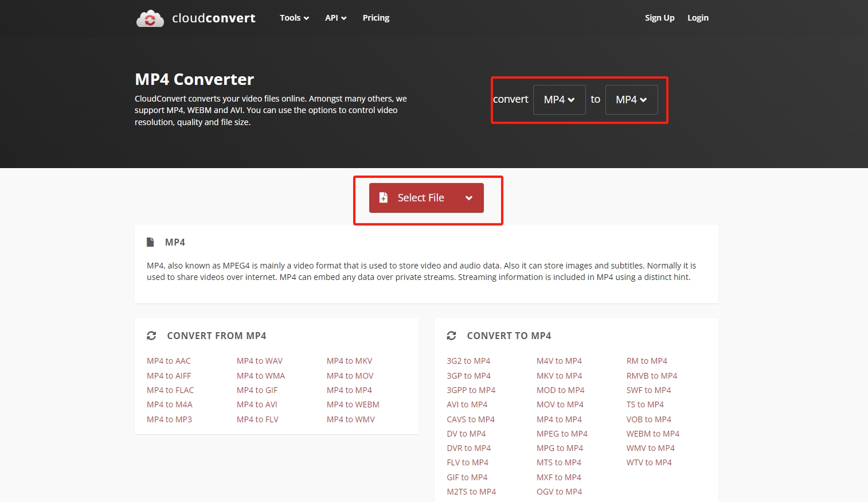The width and height of the screenshot is (868, 502).
Task: Open GIF to MP4 converter link
Action: click(467, 477)
